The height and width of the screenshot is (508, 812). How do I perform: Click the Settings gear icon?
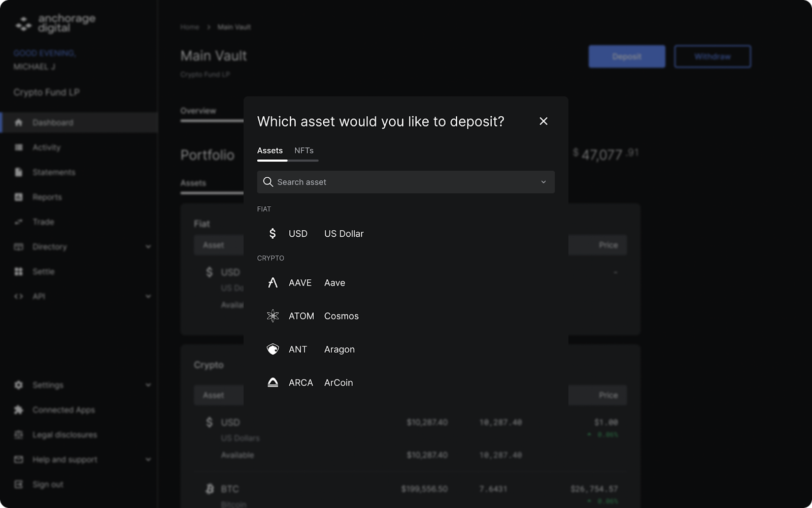pos(19,385)
